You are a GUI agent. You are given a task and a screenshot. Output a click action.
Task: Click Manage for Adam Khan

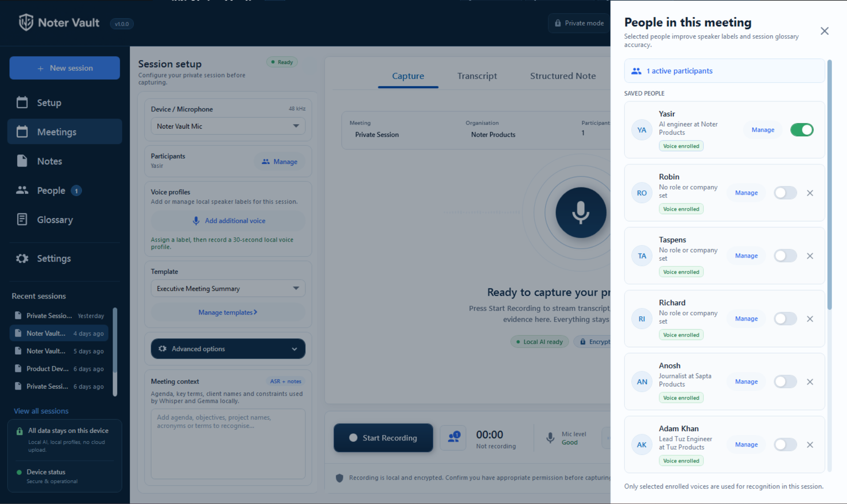coord(746,445)
